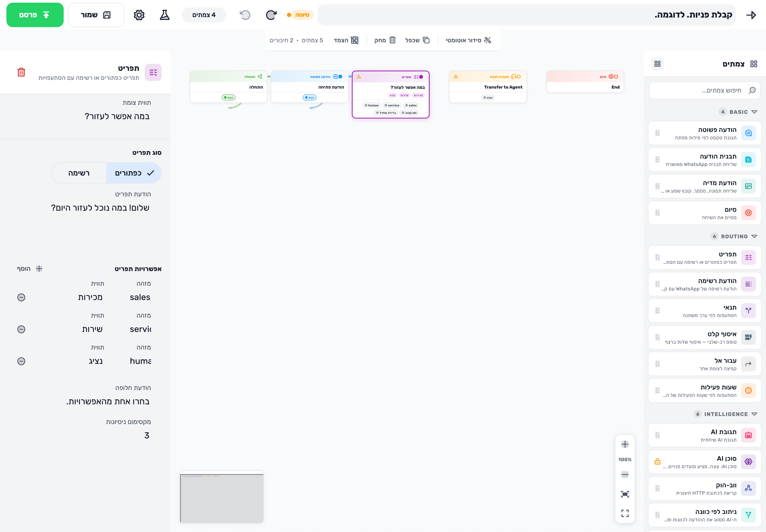Collapse the INTELLIGENCE node category
Image resolution: width=766 pixels, height=532 pixels.
(725, 414)
